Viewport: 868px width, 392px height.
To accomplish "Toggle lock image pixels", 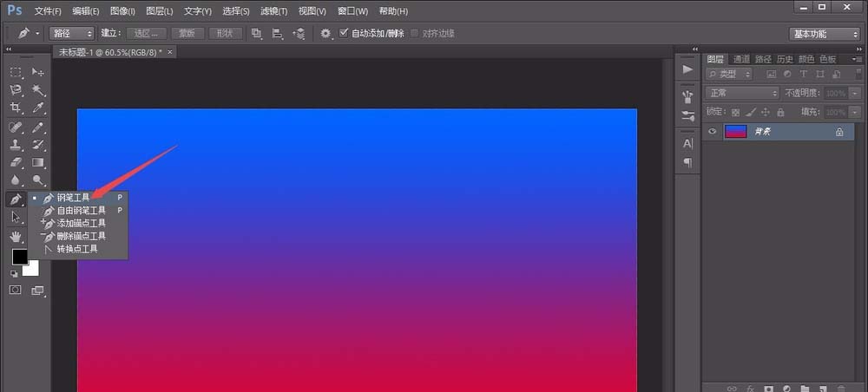I will click(751, 112).
